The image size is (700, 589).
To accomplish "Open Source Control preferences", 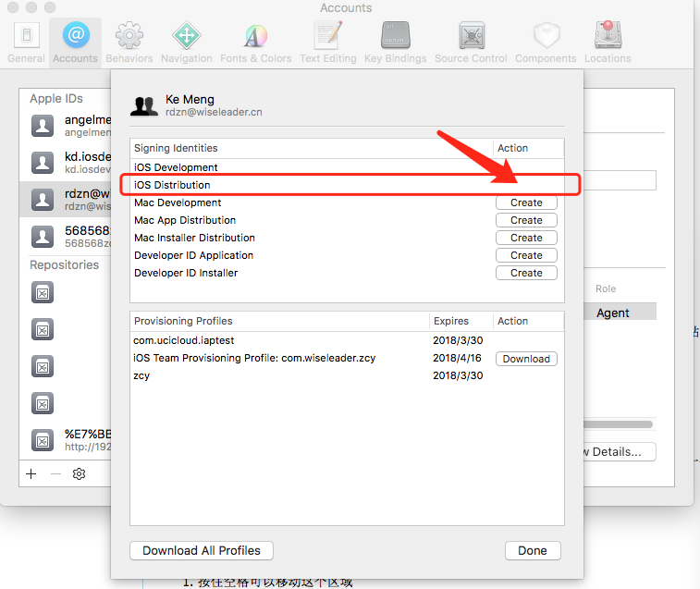I will [471, 43].
